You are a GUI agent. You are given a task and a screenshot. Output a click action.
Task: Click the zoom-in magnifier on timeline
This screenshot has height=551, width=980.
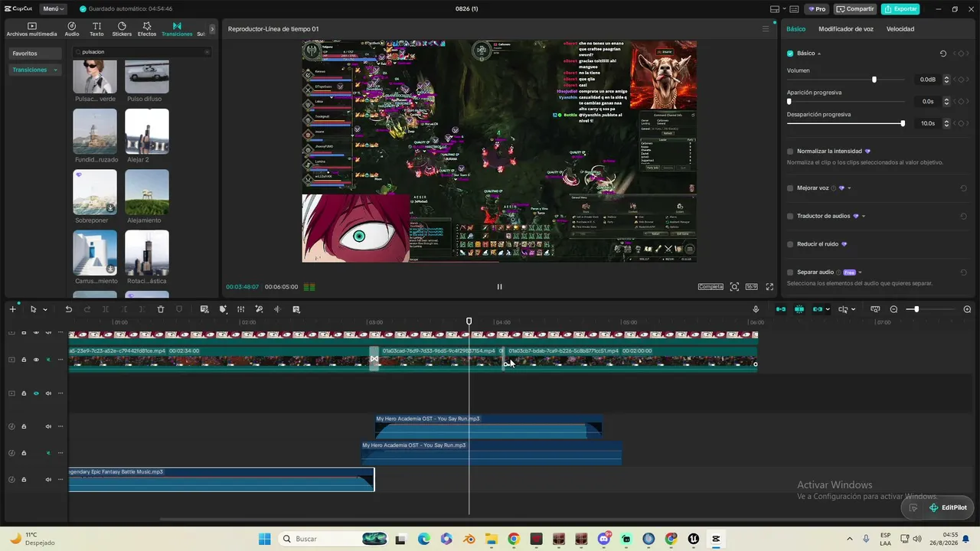click(967, 309)
